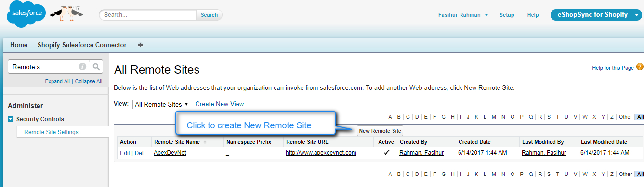Open eShopSync for Shopify app menu
Image resolution: width=644 pixels, height=187 pixels.
click(596, 15)
